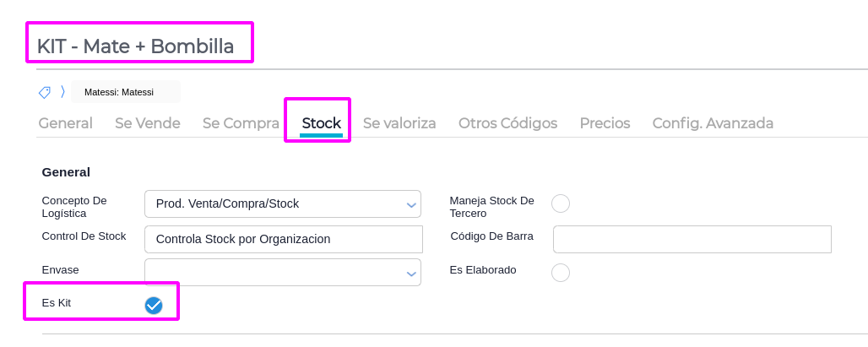
Task: Uncheck the Es Kit checkbox
Action: (x=154, y=305)
